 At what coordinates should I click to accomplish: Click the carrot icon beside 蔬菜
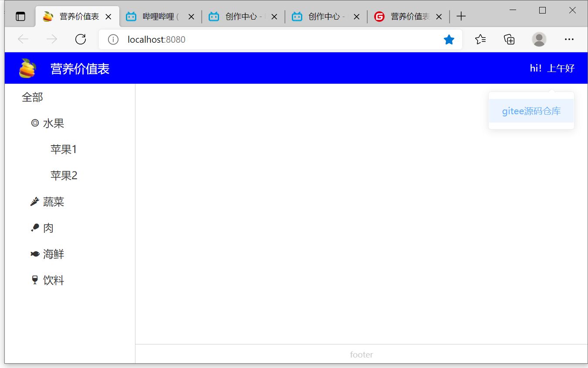point(35,201)
